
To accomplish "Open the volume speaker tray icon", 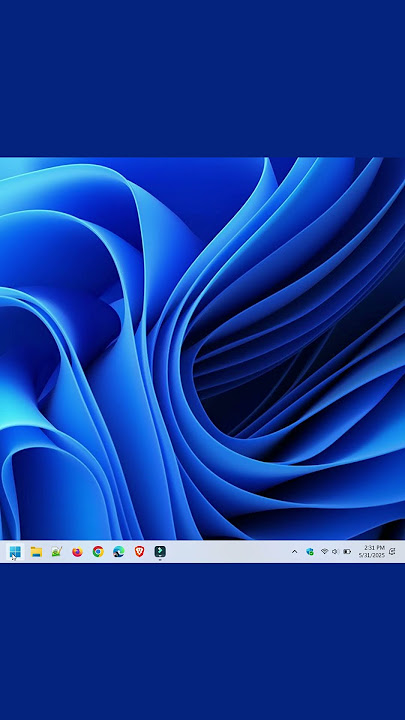I will [335, 551].
